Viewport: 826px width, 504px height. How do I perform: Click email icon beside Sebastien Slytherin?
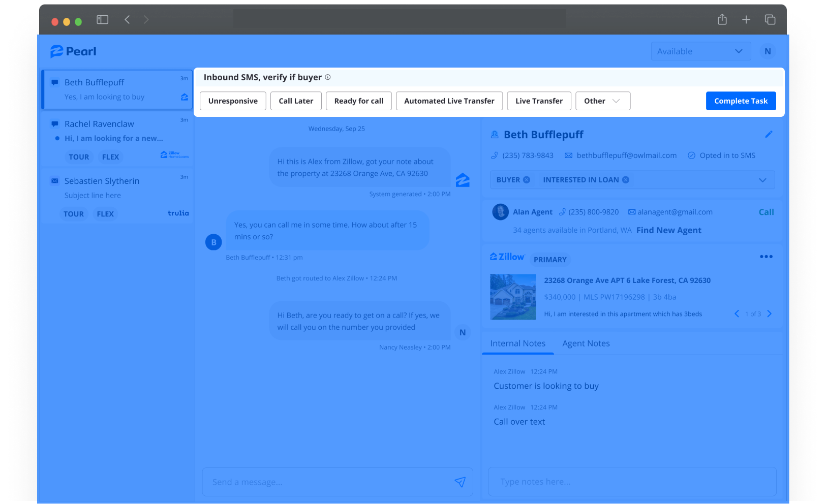point(55,181)
